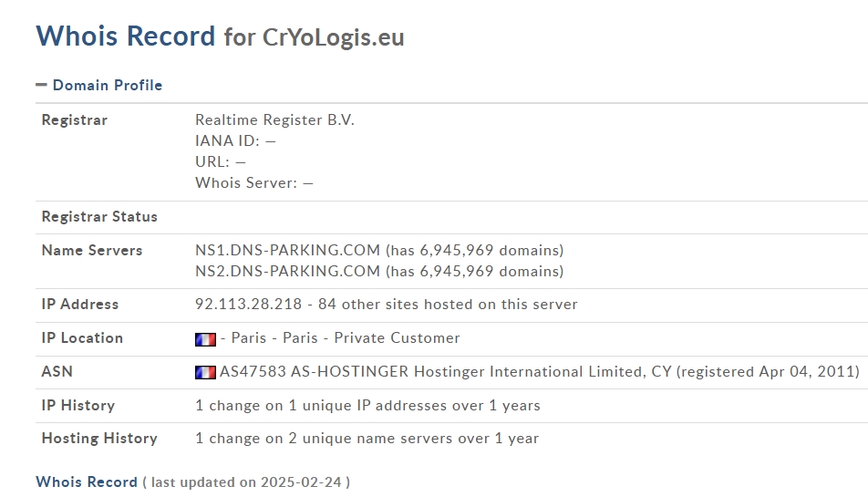The image size is (868, 497).
Task: Click the Registrar Status row label
Action: pyautogui.click(x=99, y=217)
